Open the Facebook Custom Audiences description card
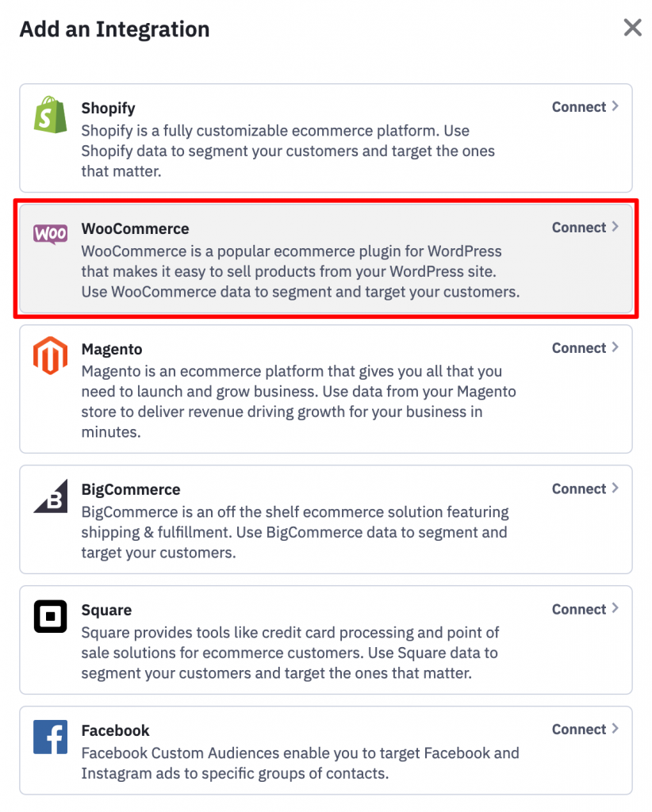 (x=326, y=750)
